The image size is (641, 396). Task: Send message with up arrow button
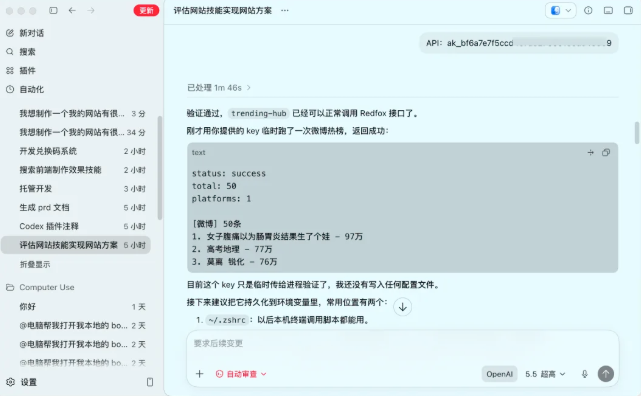pyautogui.click(x=605, y=374)
